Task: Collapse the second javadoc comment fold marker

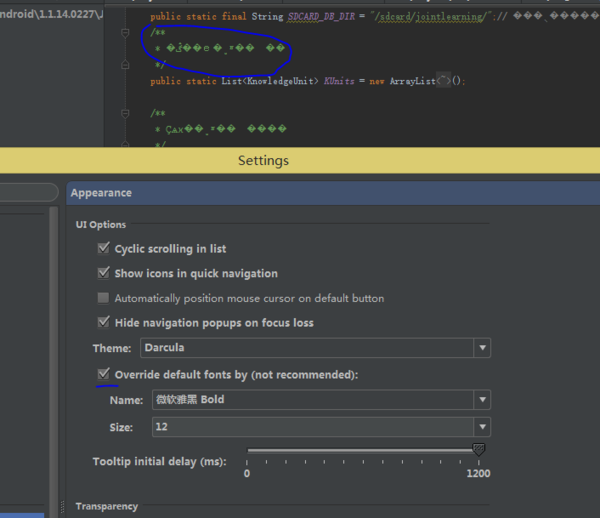Action: click(x=125, y=114)
